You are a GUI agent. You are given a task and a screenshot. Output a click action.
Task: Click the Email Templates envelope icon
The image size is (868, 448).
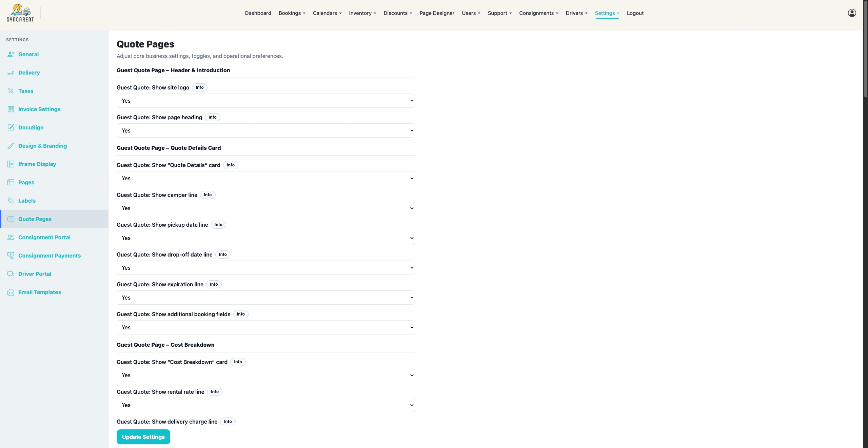(11, 292)
